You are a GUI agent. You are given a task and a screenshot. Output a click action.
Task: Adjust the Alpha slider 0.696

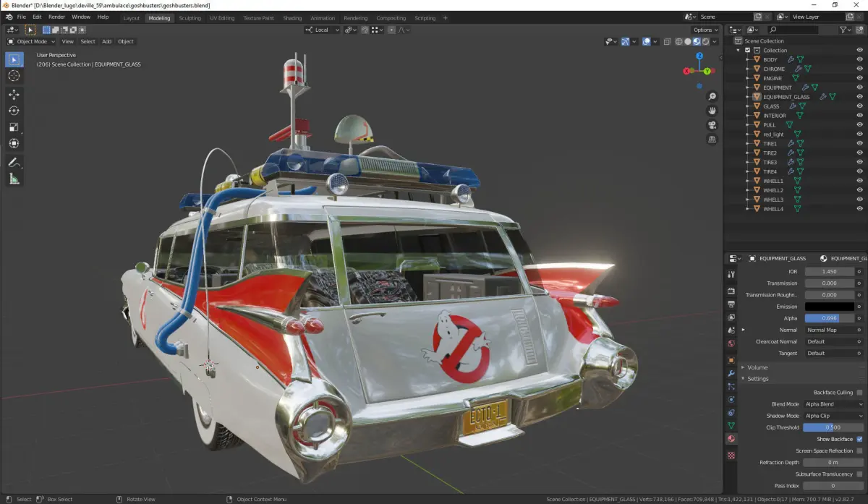click(830, 318)
